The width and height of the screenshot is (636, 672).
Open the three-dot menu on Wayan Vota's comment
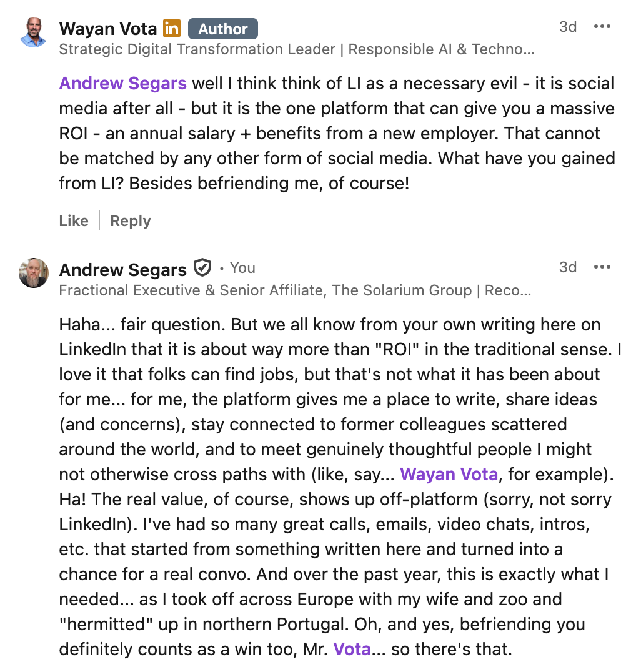(602, 26)
